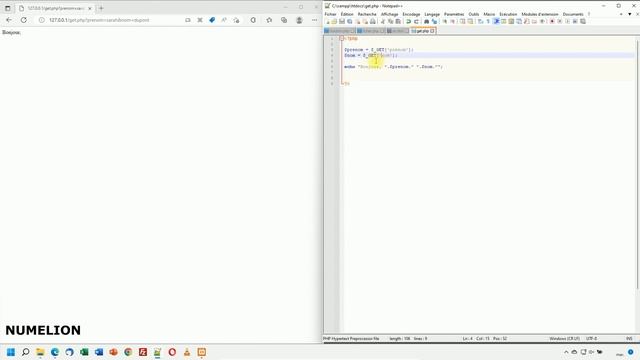Toggle INS insert mode in status bar
Screen dimensions: 640x360
coord(629,338)
